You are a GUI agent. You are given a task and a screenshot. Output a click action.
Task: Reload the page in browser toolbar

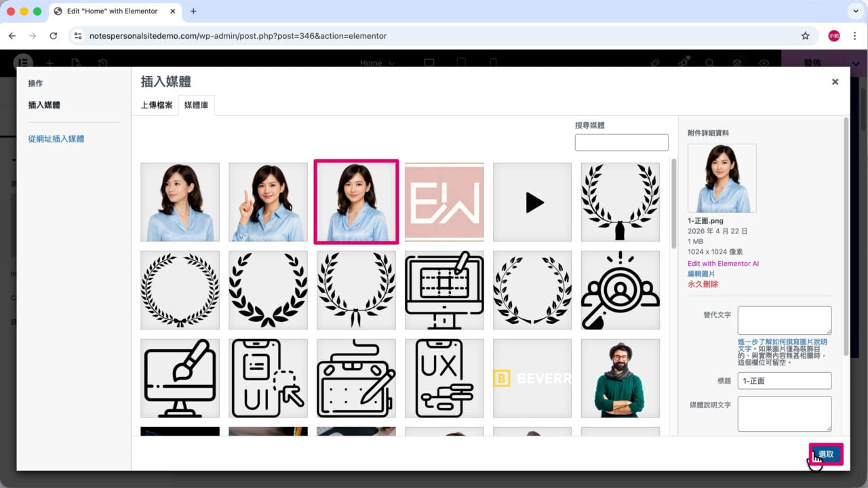tap(54, 36)
